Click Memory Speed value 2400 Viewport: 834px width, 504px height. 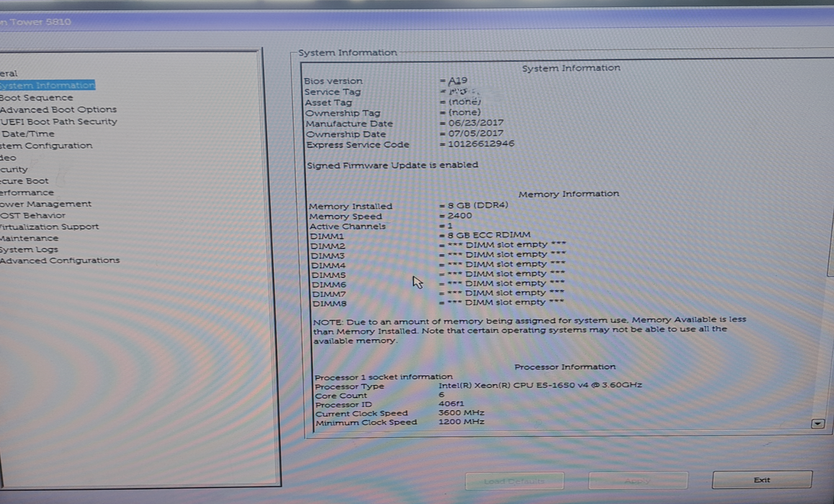click(459, 215)
